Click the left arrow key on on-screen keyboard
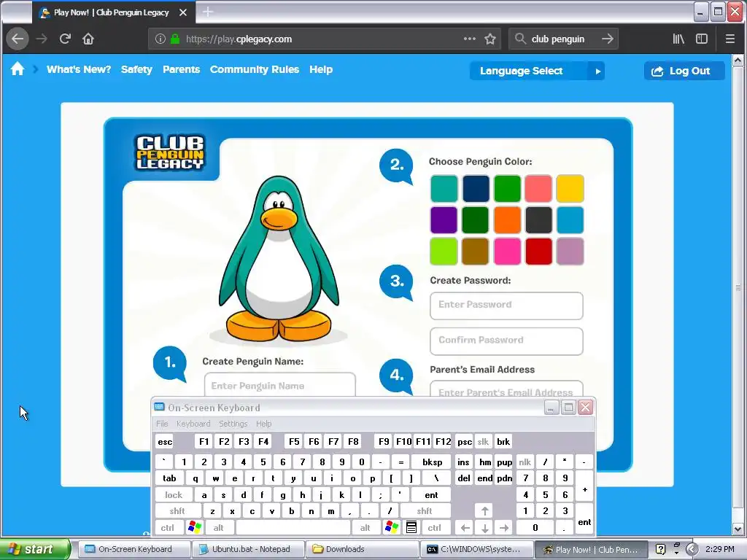Image resolution: width=747 pixels, height=560 pixels. point(465,528)
